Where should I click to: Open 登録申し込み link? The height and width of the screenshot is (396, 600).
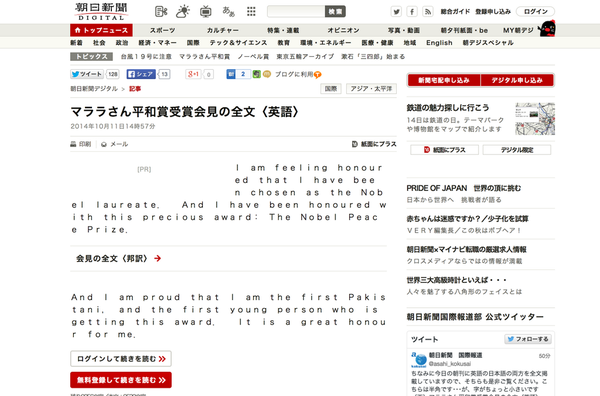493,11
